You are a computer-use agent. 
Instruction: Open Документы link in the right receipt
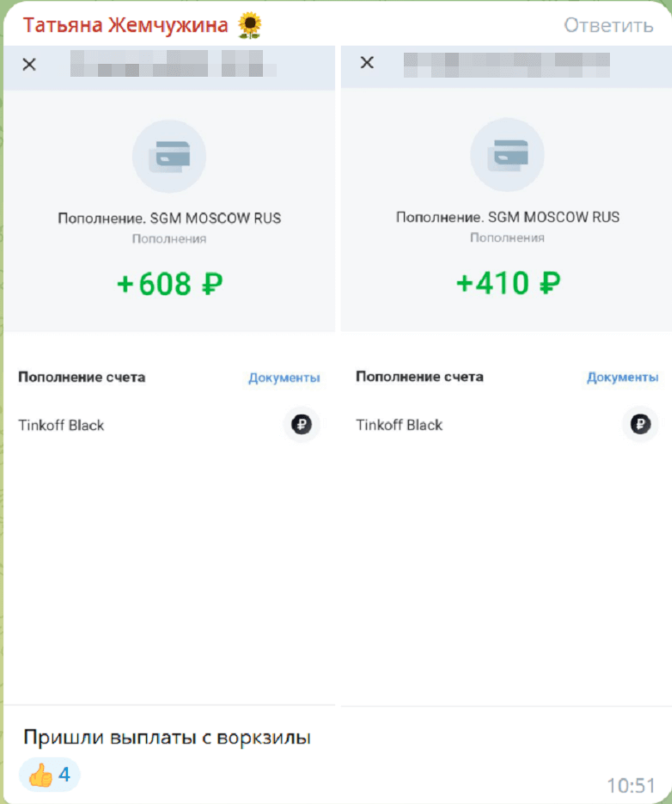(x=623, y=377)
